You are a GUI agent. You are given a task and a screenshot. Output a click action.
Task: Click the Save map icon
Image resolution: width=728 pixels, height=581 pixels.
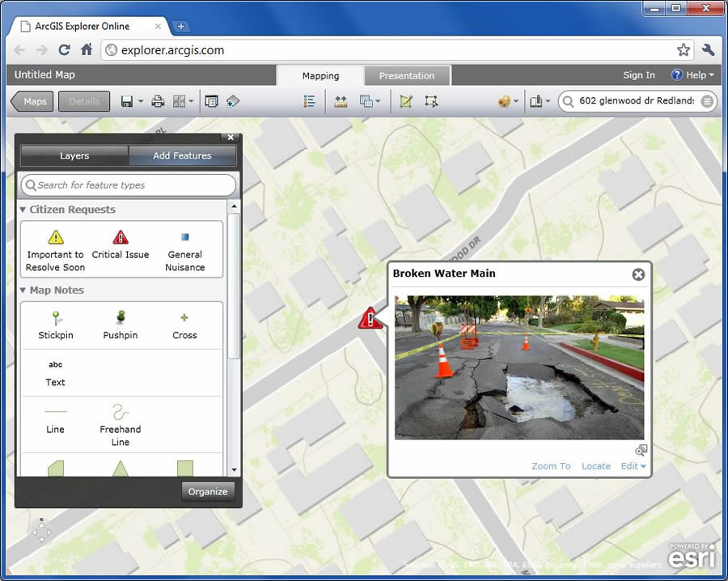click(x=126, y=101)
